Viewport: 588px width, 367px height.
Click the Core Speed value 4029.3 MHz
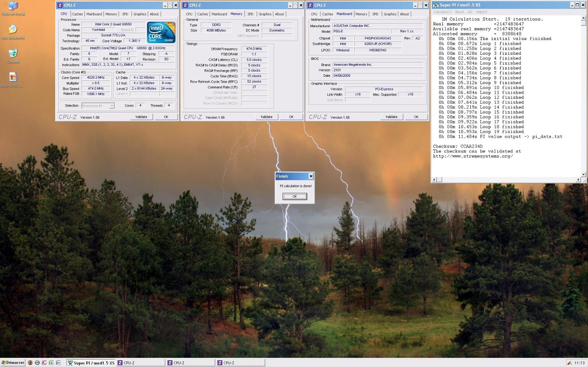96,78
